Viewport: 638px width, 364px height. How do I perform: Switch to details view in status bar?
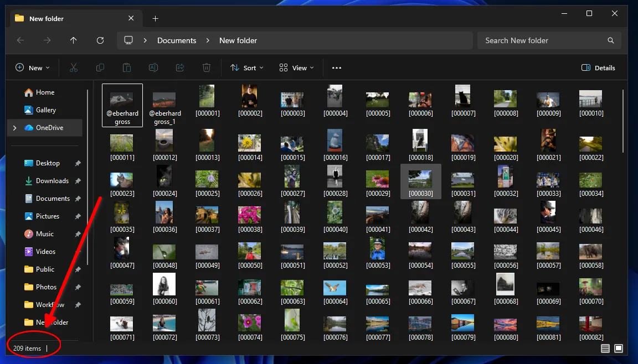tap(605, 349)
